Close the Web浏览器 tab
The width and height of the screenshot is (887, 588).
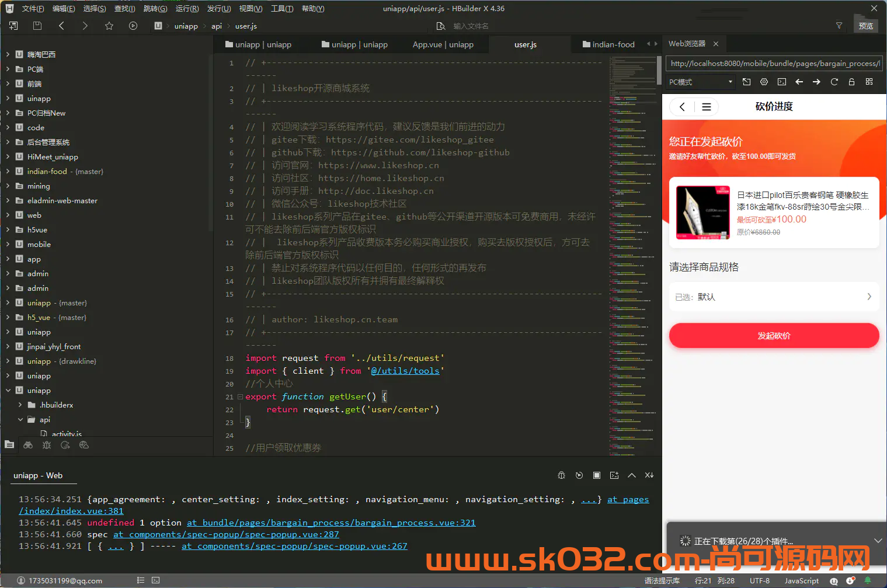pos(715,44)
